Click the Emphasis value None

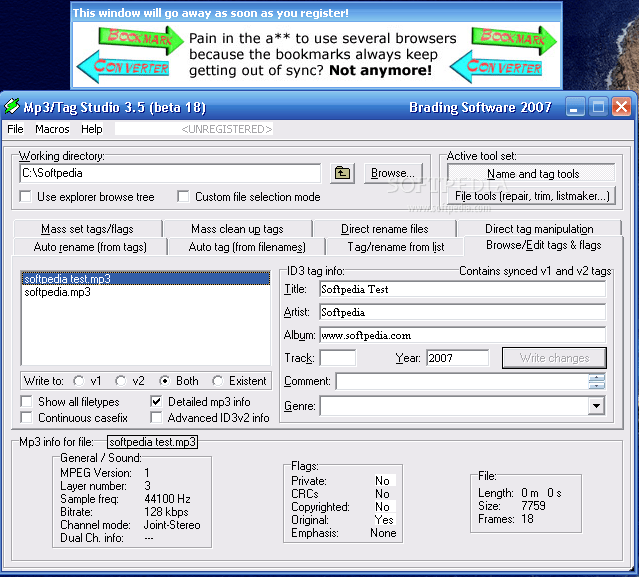click(x=383, y=533)
